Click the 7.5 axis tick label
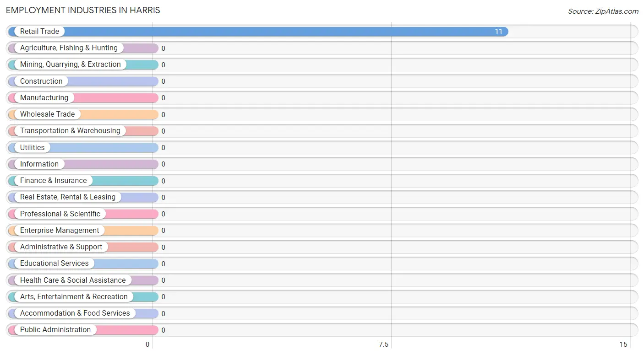 tap(383, 344)
